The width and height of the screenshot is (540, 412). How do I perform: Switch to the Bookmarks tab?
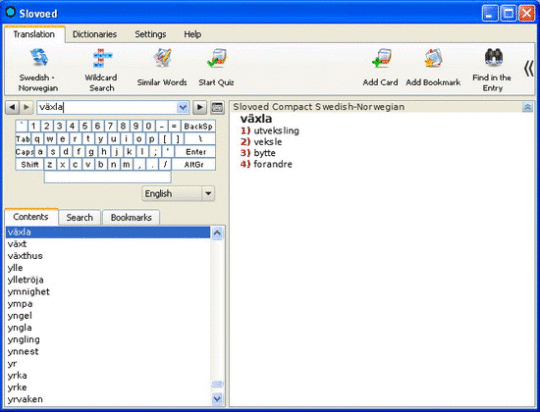click(131, 217)
